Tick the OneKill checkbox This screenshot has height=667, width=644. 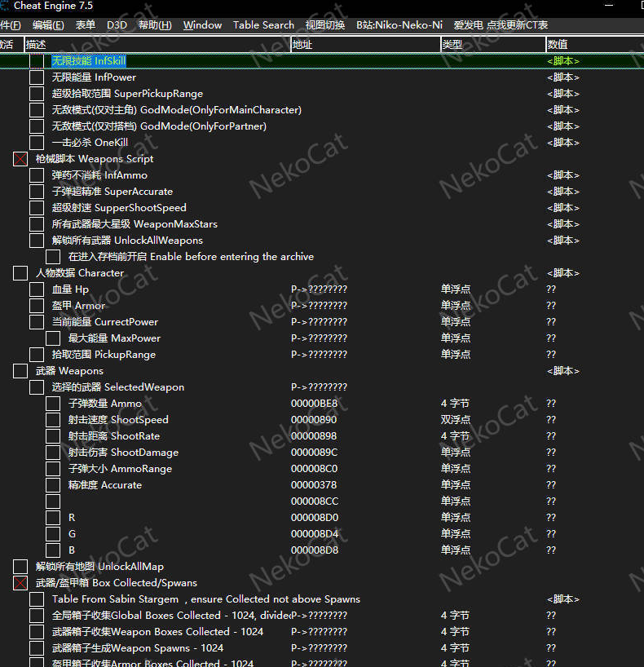click(37, 143)
